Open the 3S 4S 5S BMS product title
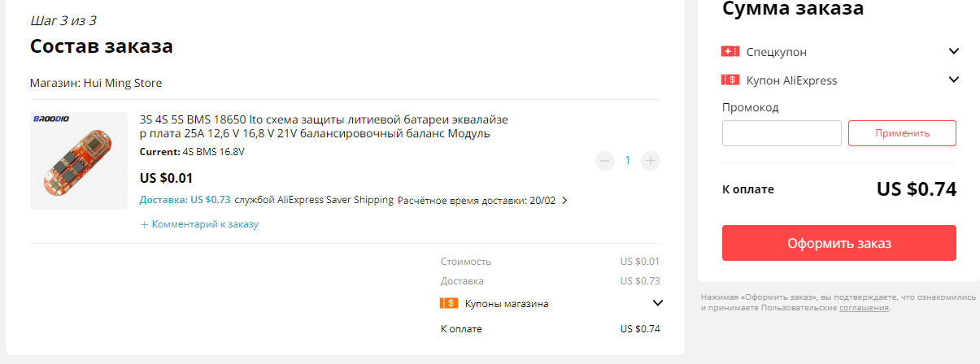The width and height of the screenshot is (980, 364). (x=324, y=126)
